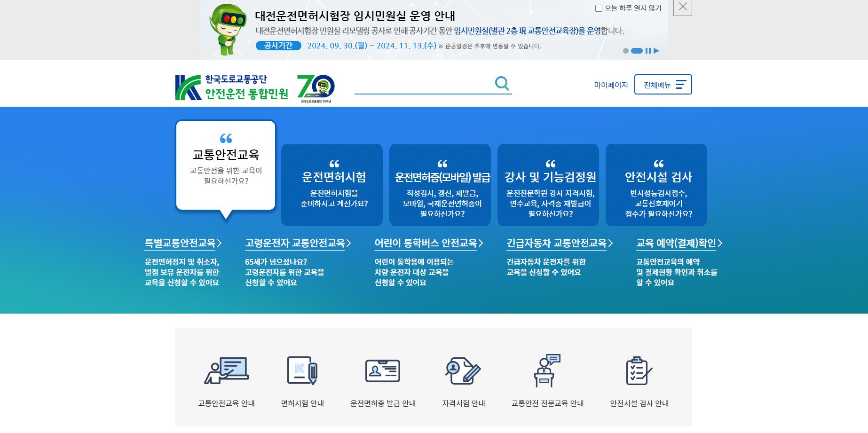The width and height of the screenshot is (868, 433).
Task: Click the 공사기간 badge in banner
Action: (x=278, y=46)
